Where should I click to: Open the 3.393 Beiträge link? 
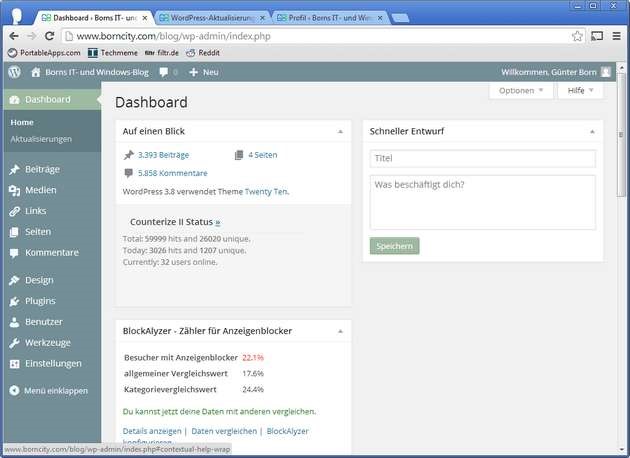click(163, 155)
